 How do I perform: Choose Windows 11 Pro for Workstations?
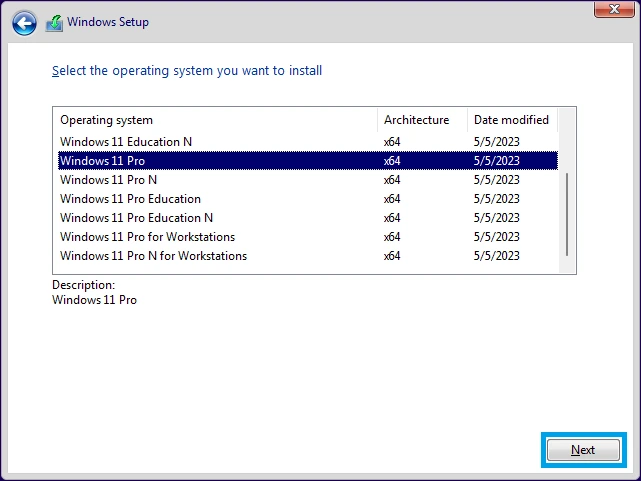[147, 237]
